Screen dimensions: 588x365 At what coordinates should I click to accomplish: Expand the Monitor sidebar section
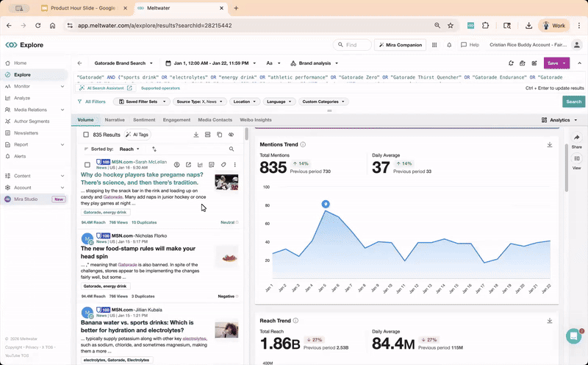tap(62, 86)
